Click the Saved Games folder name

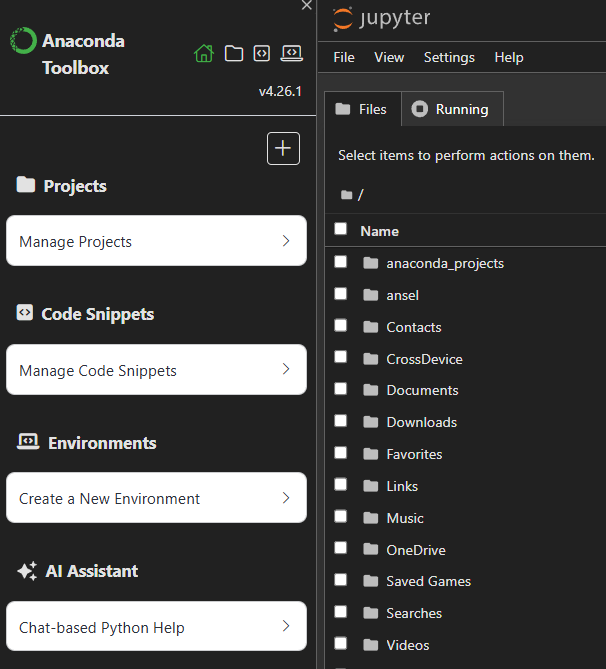pos(428,581)
